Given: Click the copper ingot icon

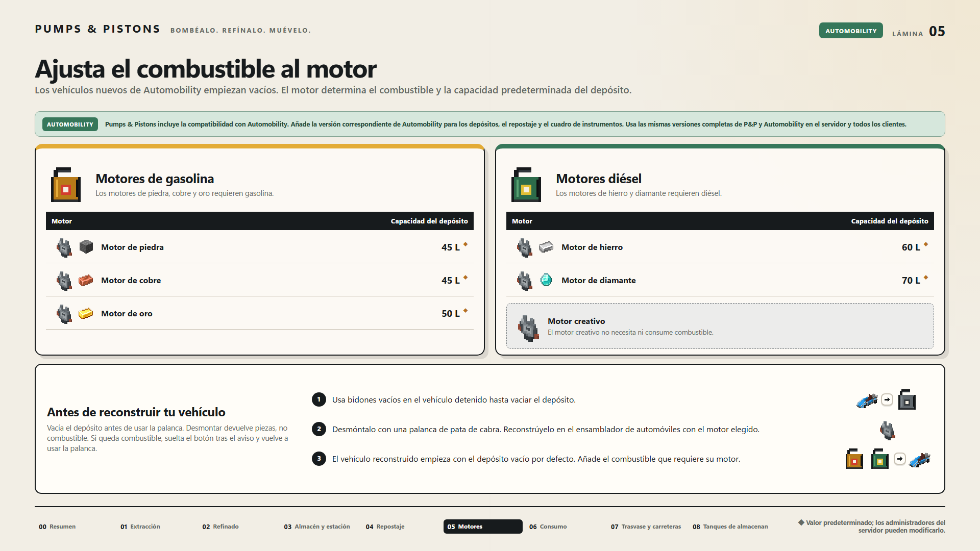Looking at the screenshot, I should tap(86, 280).
